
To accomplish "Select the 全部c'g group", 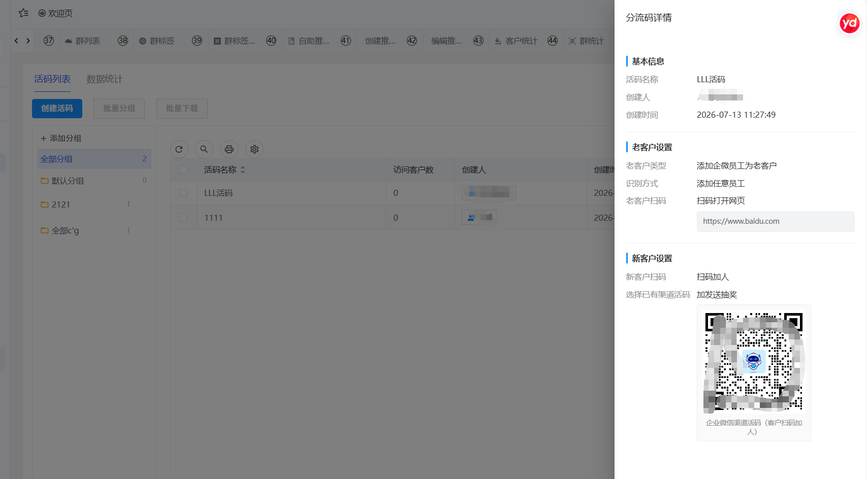I will pyautogui.click(x=94, y=230).
